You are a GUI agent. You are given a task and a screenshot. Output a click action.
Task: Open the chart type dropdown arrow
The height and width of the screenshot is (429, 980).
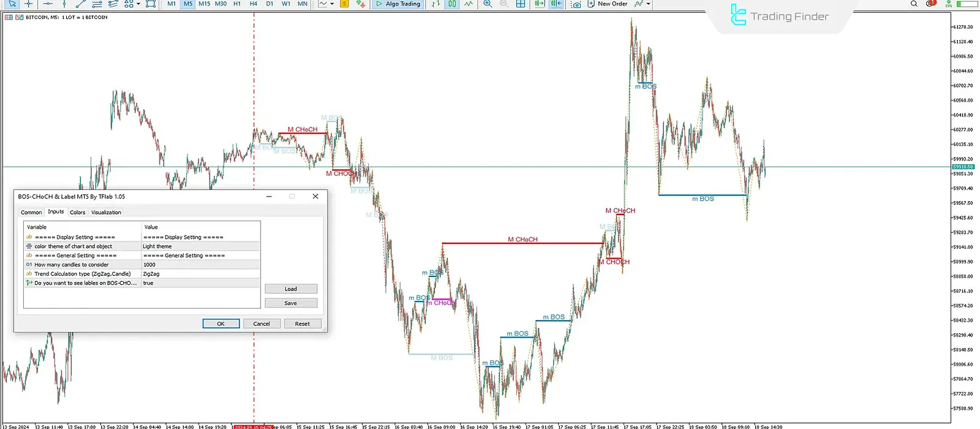(332, 4)
